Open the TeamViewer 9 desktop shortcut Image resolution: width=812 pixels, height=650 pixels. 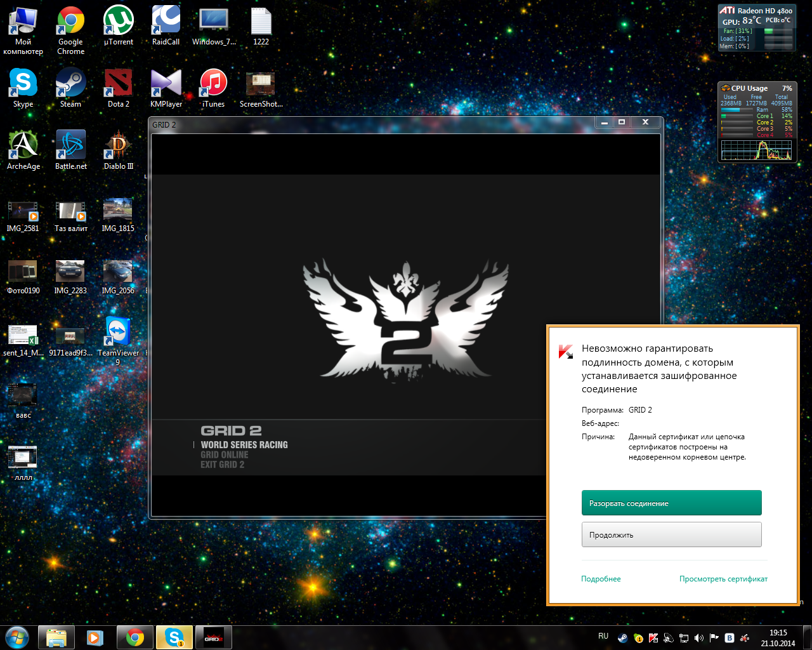118,342
